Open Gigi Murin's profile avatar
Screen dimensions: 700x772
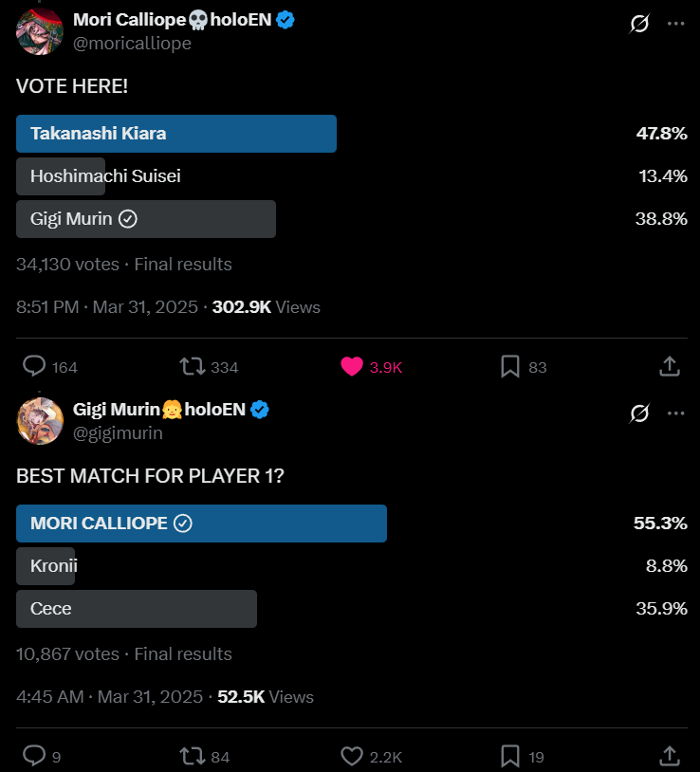[x=39, y=421]
